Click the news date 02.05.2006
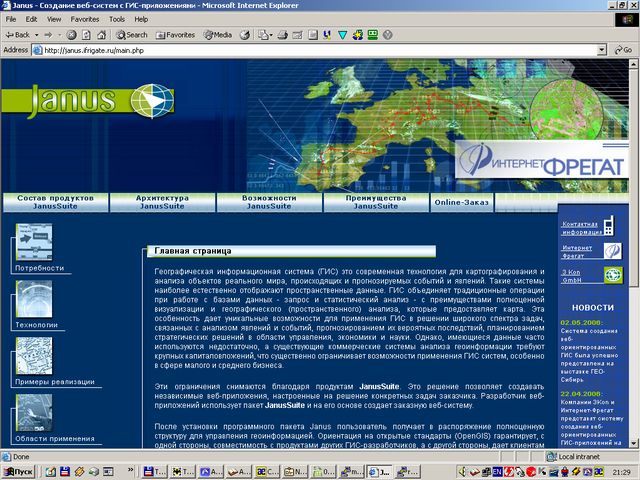 click(581, 322)
